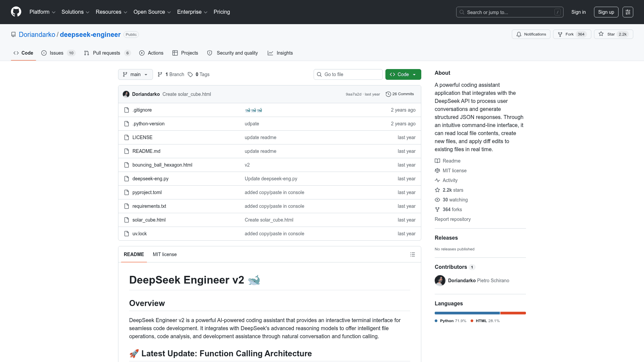Screen dimensions: 644x362
Task: Switch to the Pull requests tab
Action: [107, 53]
